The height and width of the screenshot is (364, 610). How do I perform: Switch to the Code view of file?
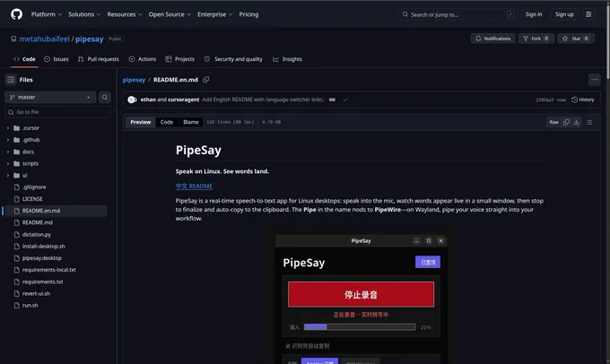tap(167, 122)
